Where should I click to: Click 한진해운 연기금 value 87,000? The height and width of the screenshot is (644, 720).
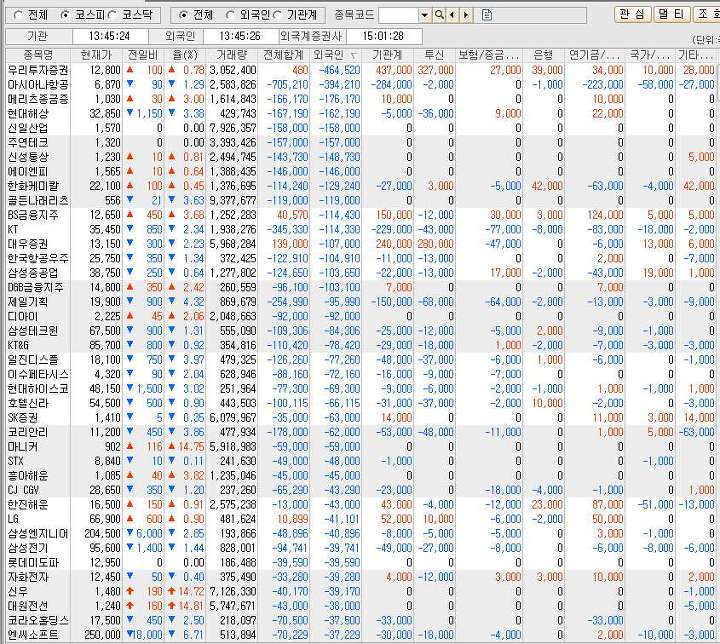[x=608, y=504]
